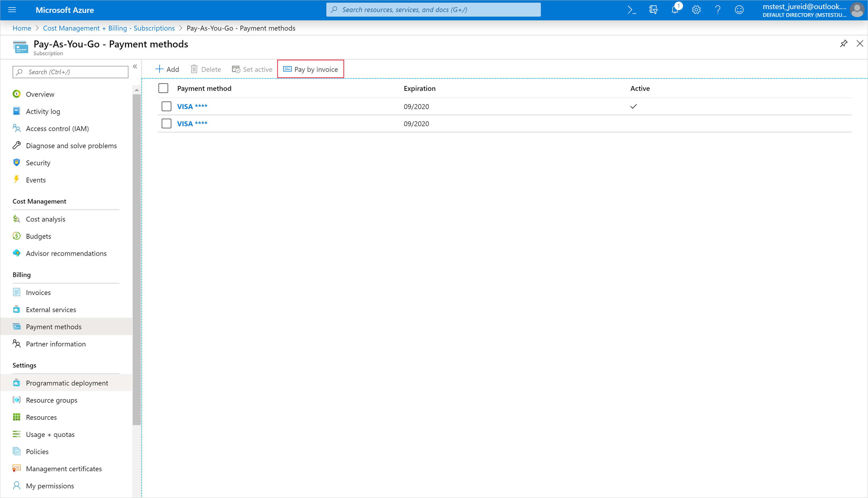The image size is (868, 498).
Task: Open the Directory and subscription filter icon
Action: click(x=653, y=10)
